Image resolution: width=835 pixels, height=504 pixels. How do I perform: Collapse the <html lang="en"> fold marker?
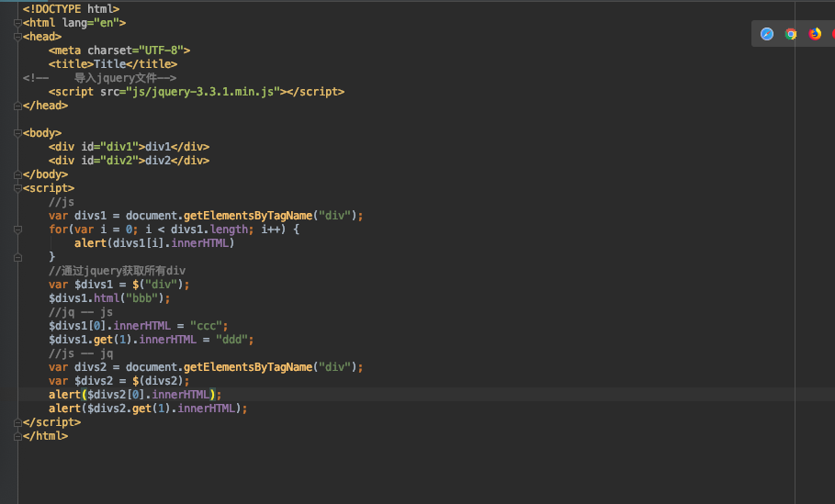point(17,23)
